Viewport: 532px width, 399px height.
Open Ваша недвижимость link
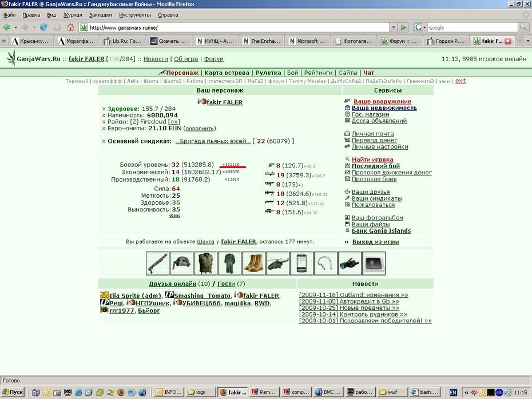click(384, 108)
